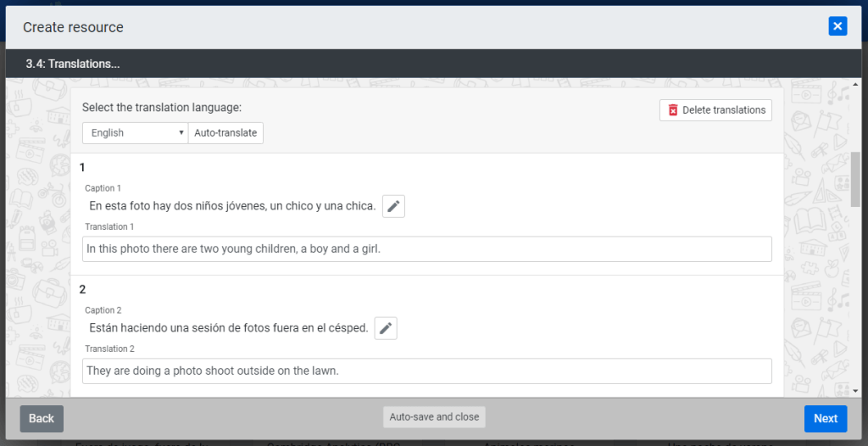Proceed with the Next button
Image resolution: width=868 pixels, height=446 pixels.
click(825, 418)
